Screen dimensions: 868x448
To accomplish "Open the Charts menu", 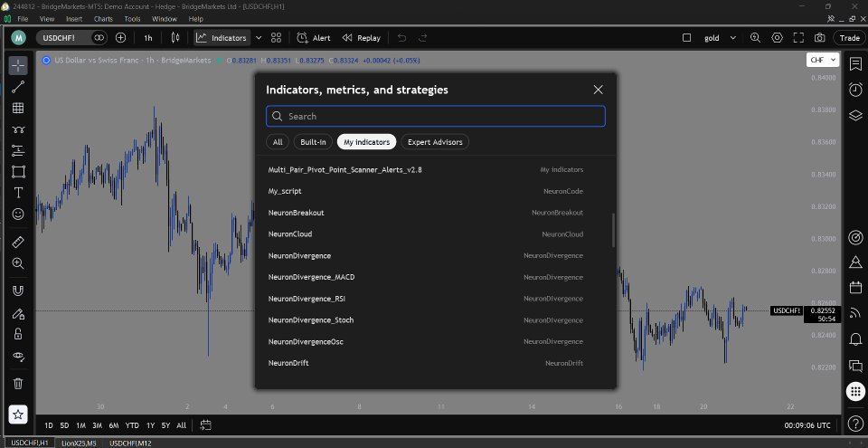I will click(103, 19).
